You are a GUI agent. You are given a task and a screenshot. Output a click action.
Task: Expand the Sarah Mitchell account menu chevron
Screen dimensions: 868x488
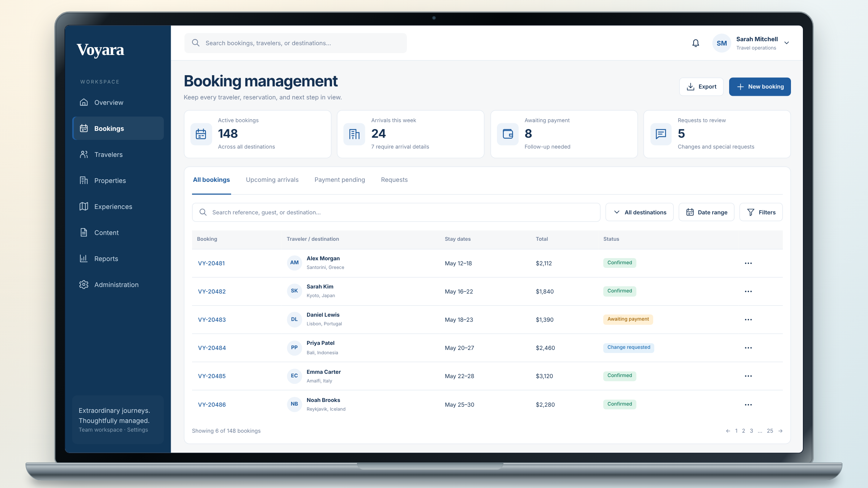point(787,43)
